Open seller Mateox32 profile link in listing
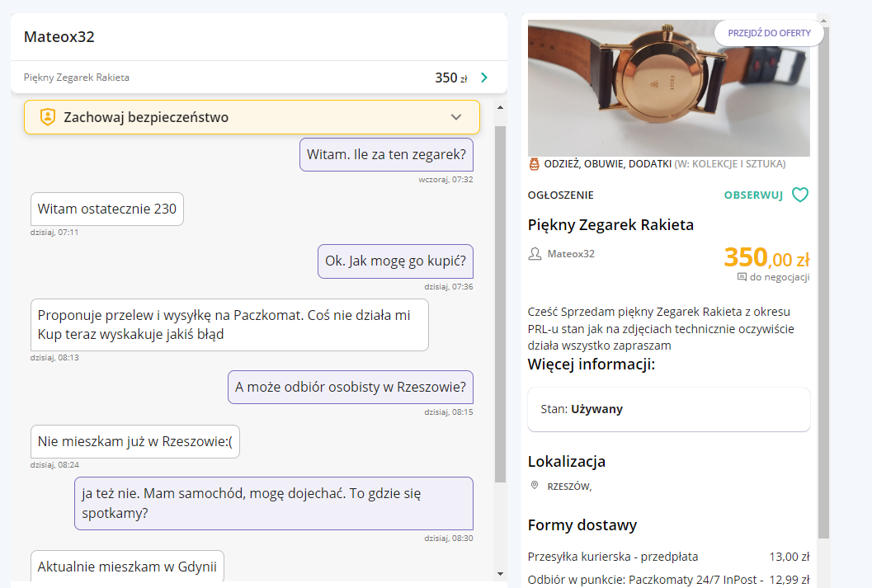Screen dimensions: 872x588 coord(571,254)
